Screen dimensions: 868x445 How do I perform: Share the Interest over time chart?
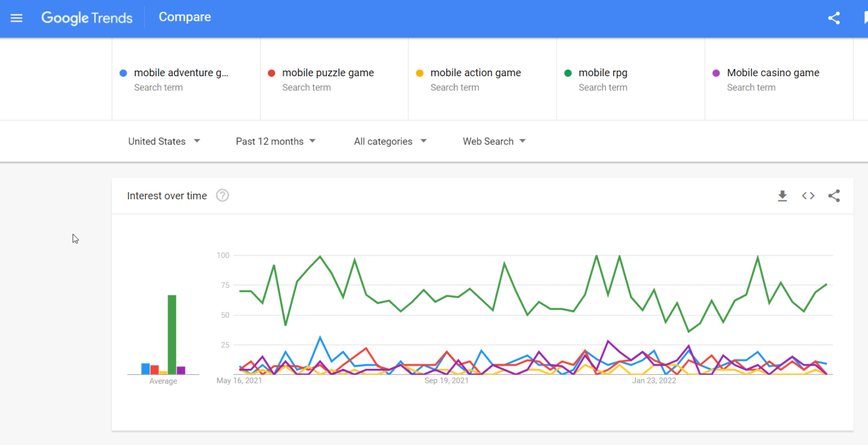(834, 196)
